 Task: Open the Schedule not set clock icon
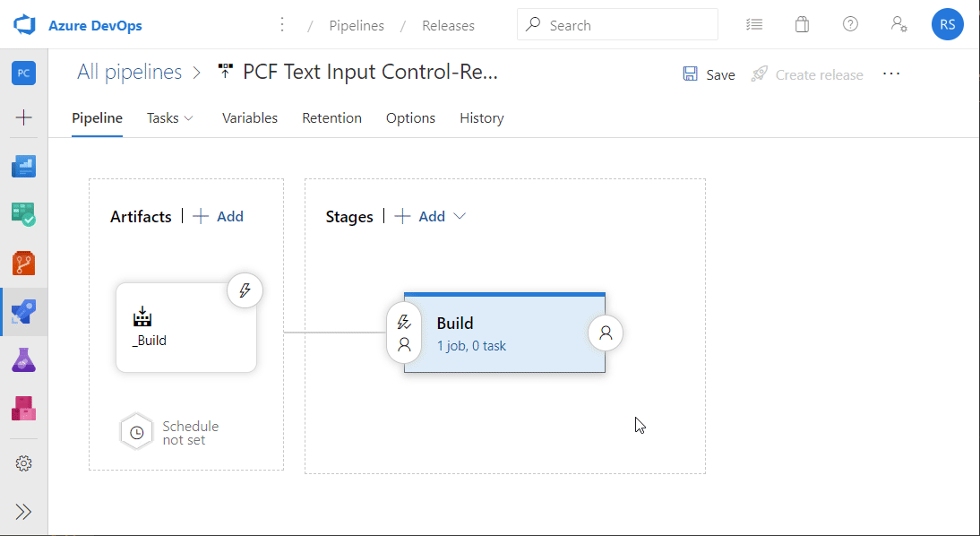137,431
